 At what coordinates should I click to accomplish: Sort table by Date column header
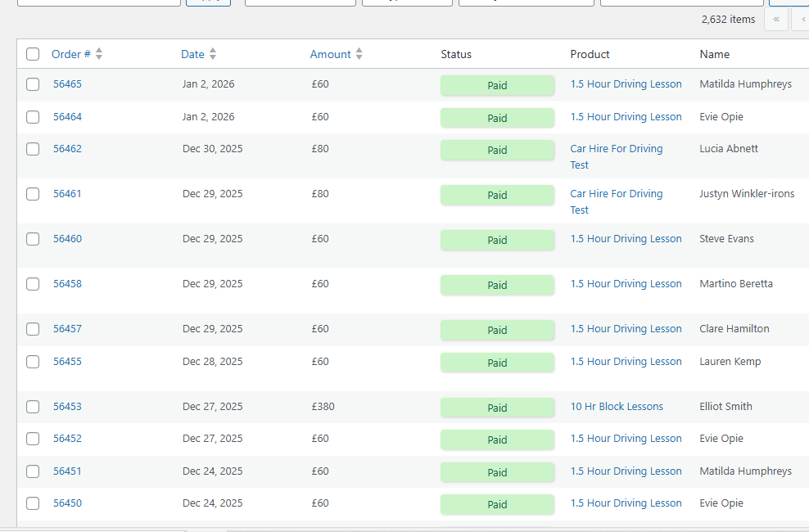click(192, 54)
